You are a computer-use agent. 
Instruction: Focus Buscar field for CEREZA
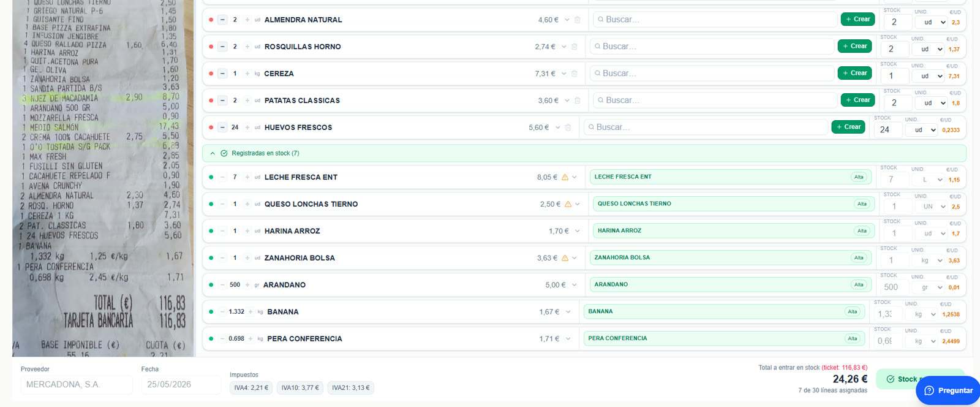pyautogui.click(x=712, y=74)
